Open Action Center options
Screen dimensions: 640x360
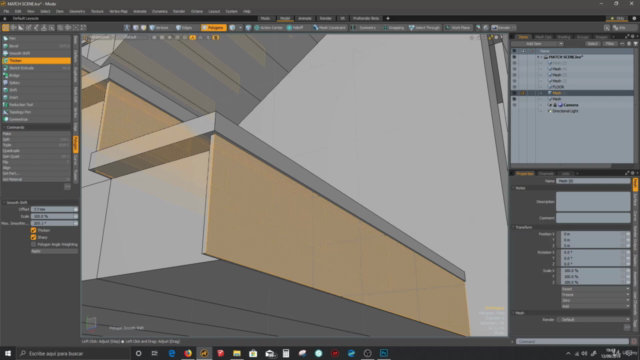point(269,27)
